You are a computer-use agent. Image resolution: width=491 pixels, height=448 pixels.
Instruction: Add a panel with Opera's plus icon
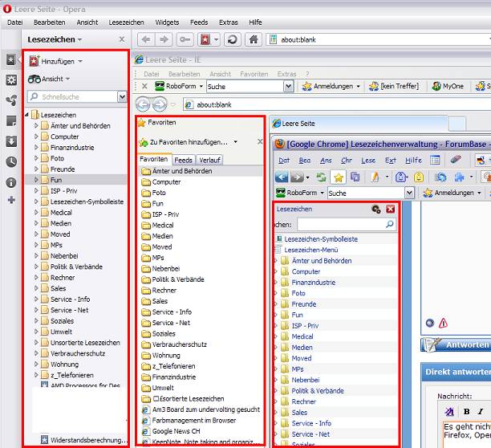coord(11,200)
